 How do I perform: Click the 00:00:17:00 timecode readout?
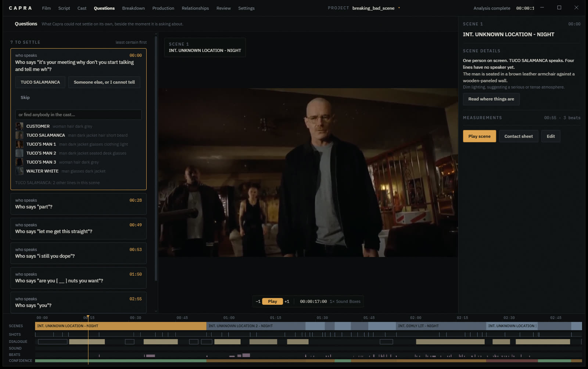pyautogui.click(x=313, y=301)
